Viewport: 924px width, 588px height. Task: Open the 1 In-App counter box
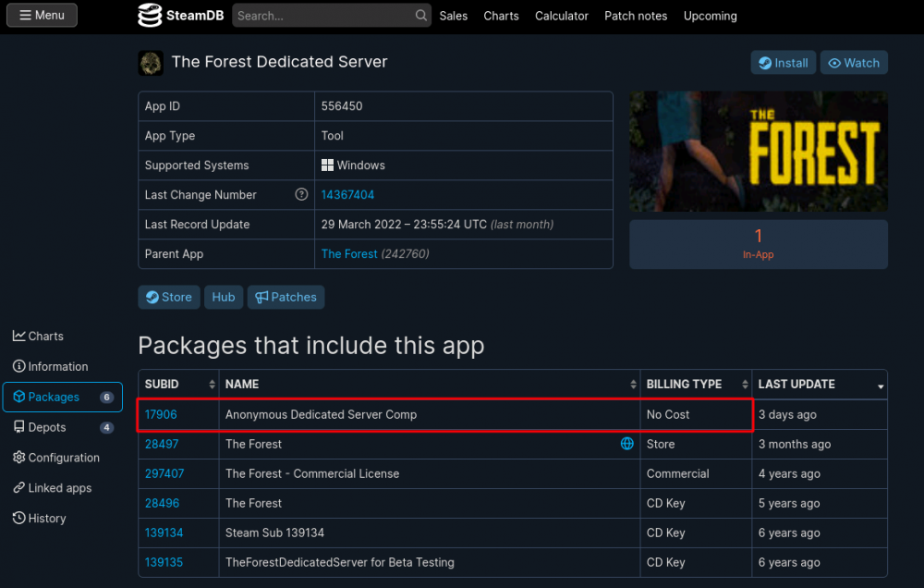point(759,244)
